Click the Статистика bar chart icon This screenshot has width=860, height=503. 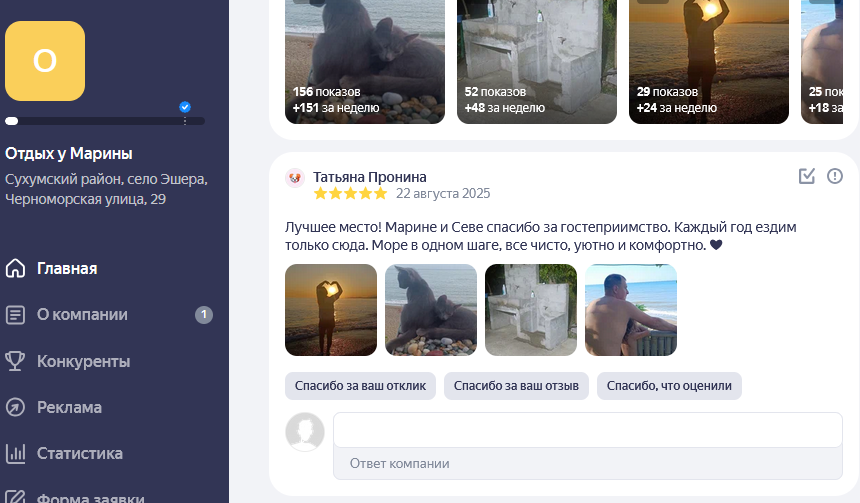15,453
